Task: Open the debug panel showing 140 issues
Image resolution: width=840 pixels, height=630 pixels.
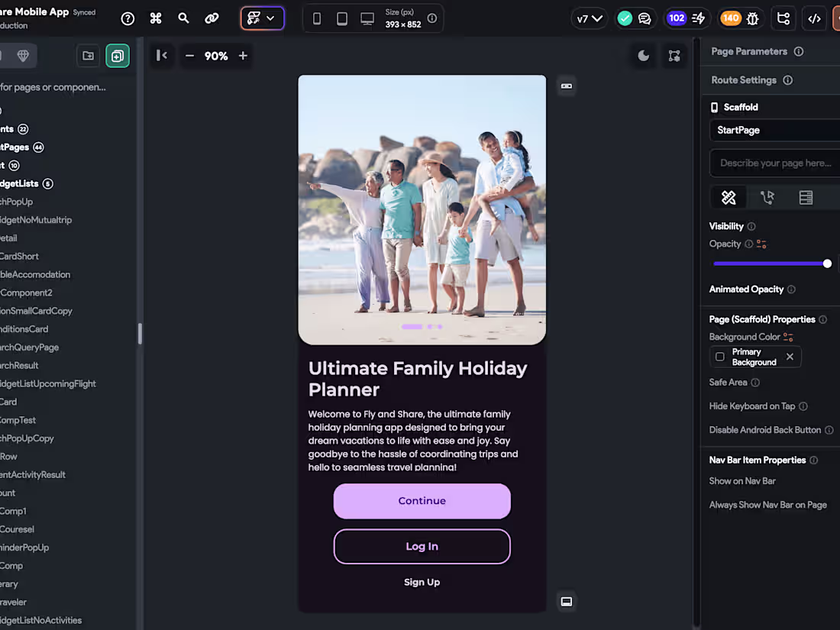Action: click(738, 17)
